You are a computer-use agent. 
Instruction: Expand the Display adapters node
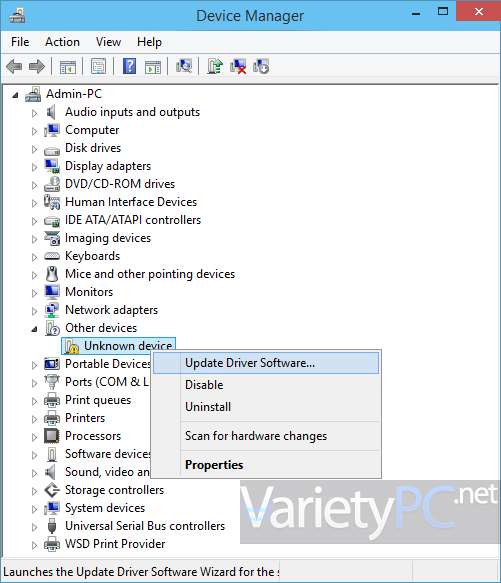point(34,167)
